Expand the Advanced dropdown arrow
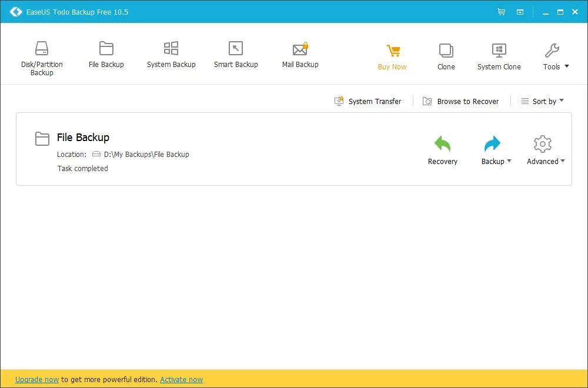The image size is (588, 388). coord(562,161)
